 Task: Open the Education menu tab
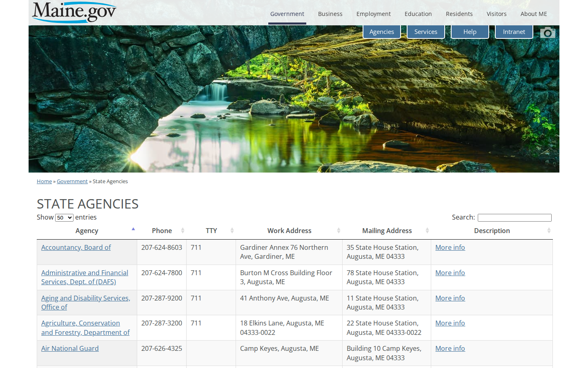pyautogui.click(x=418, y=14)
